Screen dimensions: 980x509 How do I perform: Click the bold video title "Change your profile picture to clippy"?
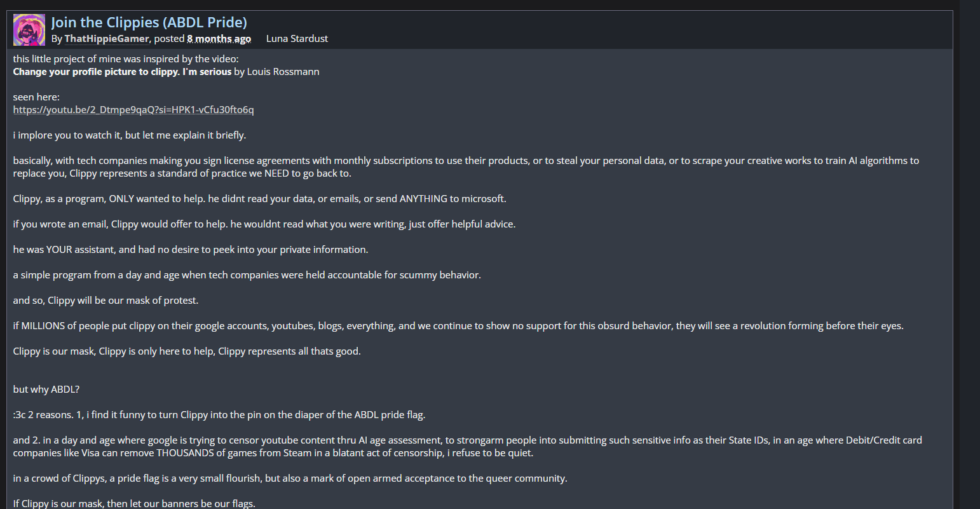coord(122,72)
